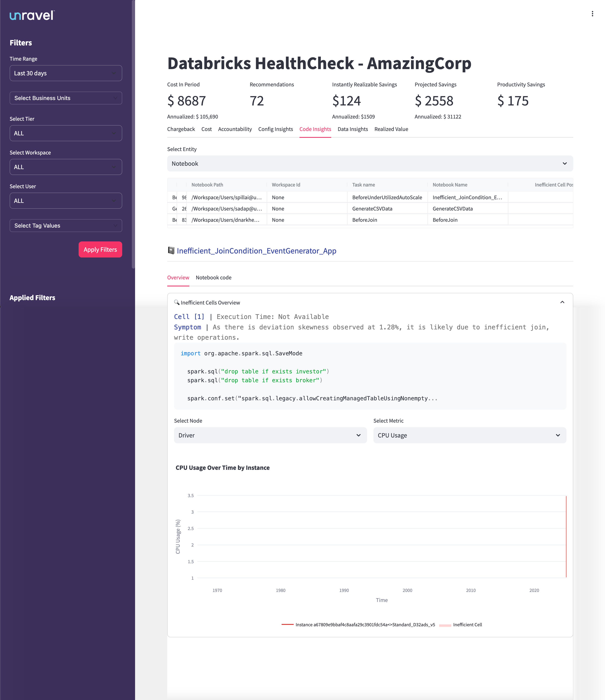Open the three-dot overflow menu
Screen dimensions: 605x700
(592, 13)
